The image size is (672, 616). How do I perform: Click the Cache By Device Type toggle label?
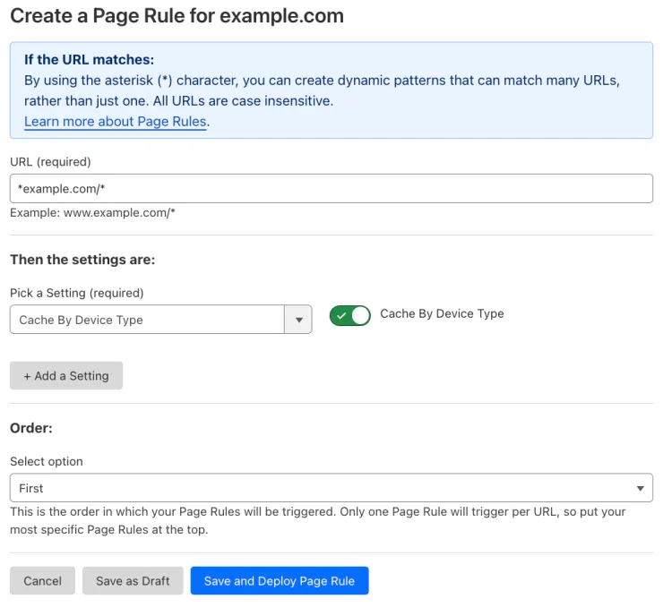(442, 314)
